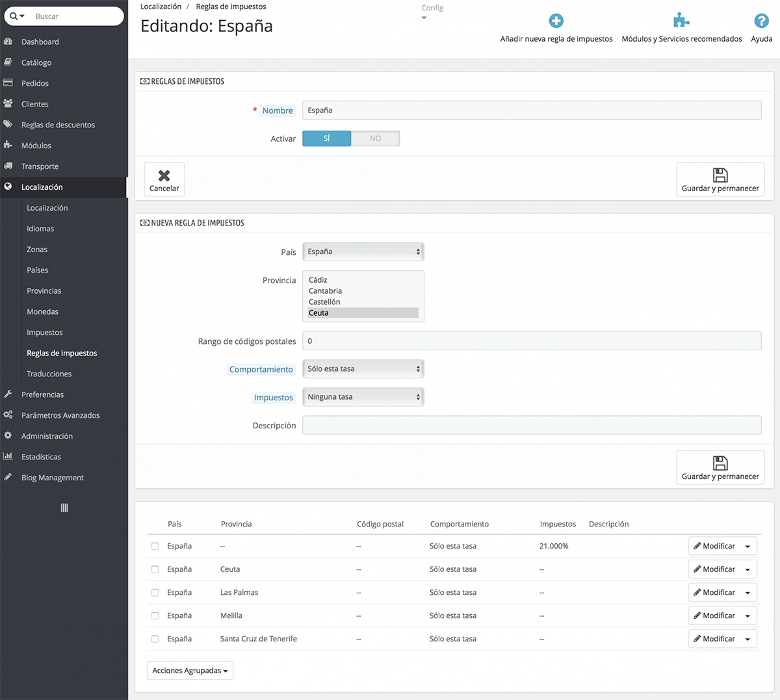Click the plus icon to add new tax rule

coord(556,21)
